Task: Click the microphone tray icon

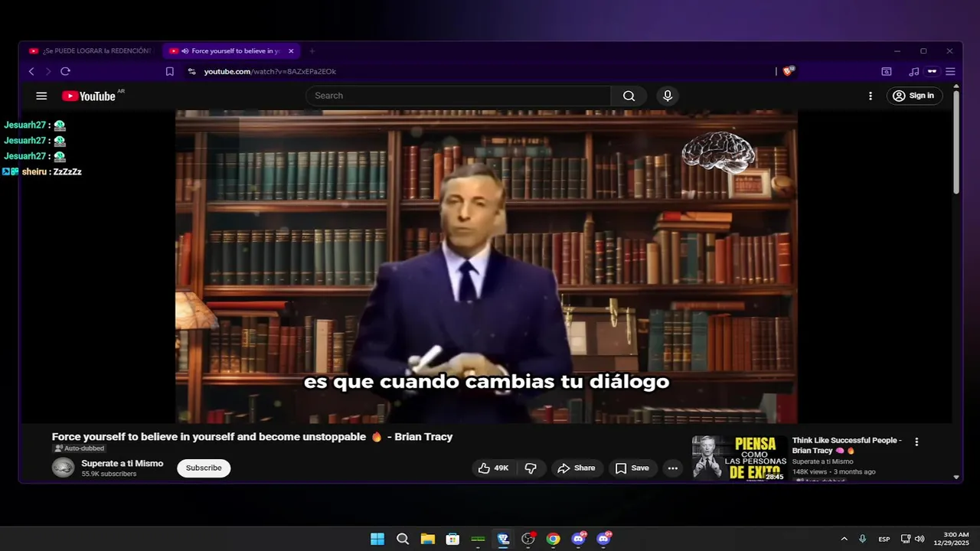Action: tap(863, 539)
